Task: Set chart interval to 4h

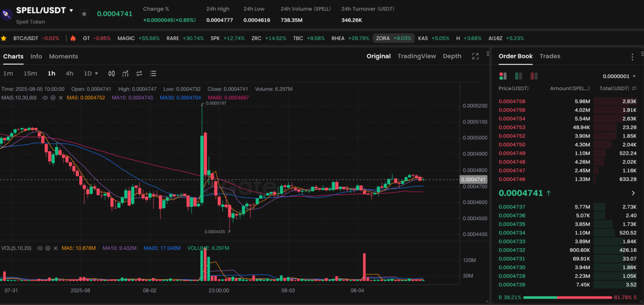Action: (69, 73)
